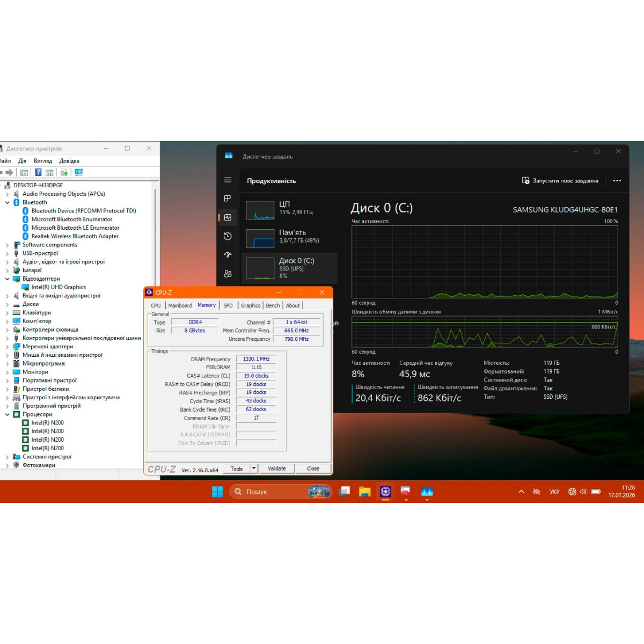Switch to the SPD tab in CPU-Z
This screenshot has height=644, width=644.
(228, 305)
